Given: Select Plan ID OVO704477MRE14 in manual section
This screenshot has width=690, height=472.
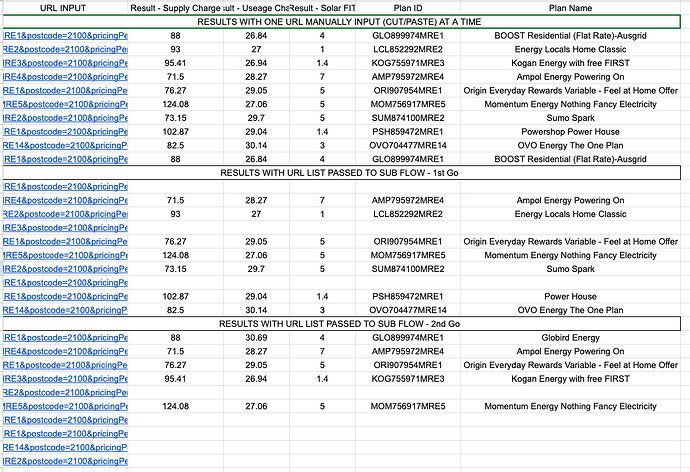Looking at the screenshot, I should [x=408, y=145].
